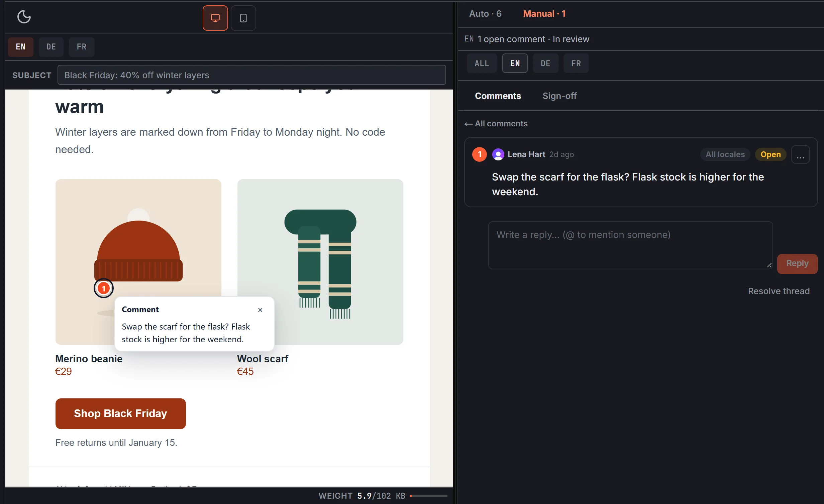Filter comments by EN locale
The image size is (824, 504).
[515, 63]
